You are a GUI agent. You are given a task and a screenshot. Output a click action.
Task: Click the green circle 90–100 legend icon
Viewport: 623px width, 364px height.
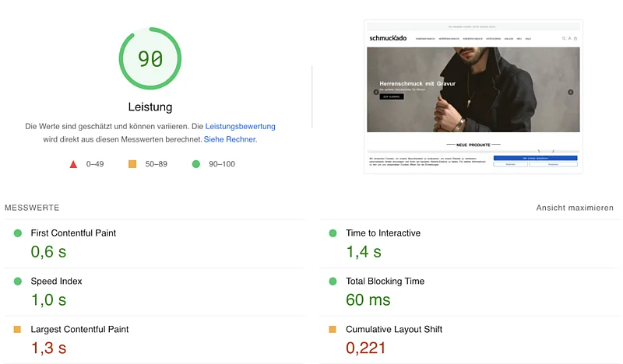coord(195,164)
